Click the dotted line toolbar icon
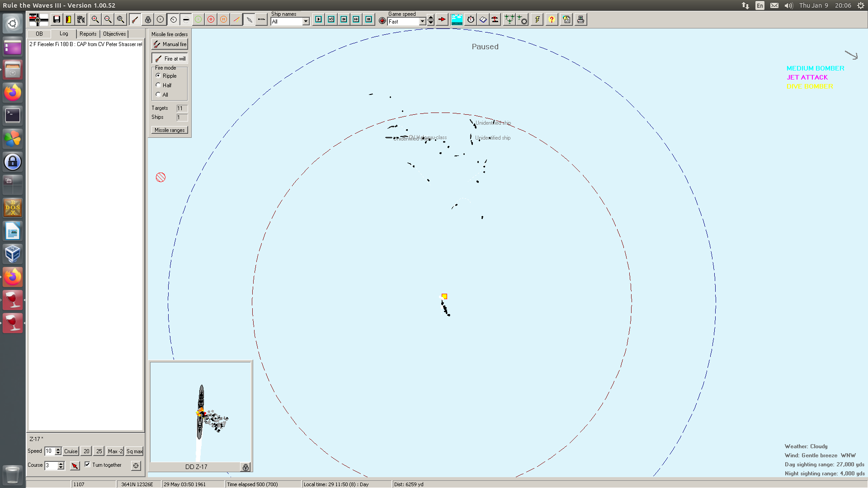The height and width of the screenshot is (488, 868). [x=262, y=19]
